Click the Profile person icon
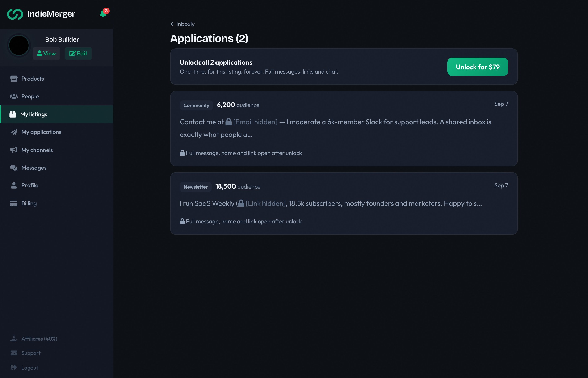The width and height of the screenshot is (588, 378). 14,185
